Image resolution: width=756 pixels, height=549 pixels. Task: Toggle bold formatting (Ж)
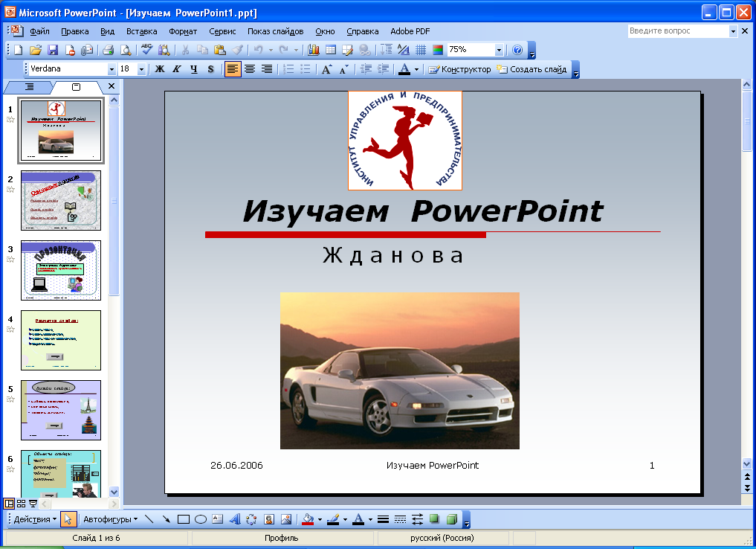click(x=160, y=69)
